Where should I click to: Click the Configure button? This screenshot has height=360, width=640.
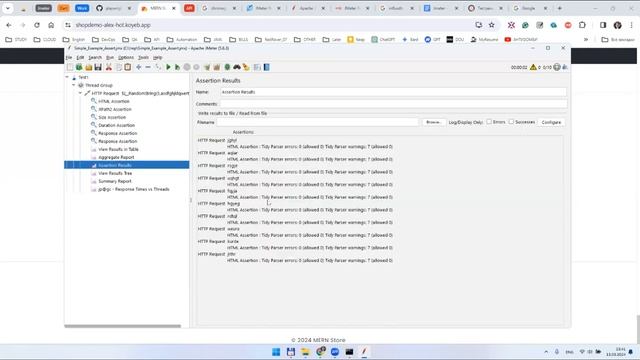point(551,122)
